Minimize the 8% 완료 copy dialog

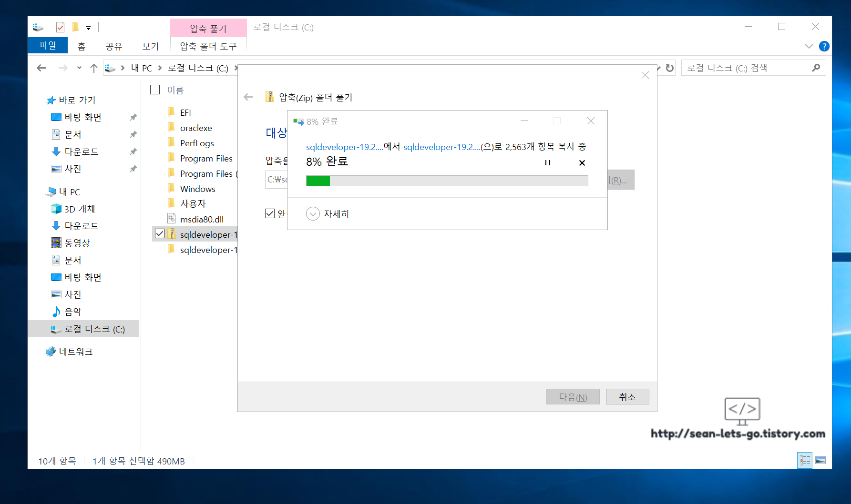(x=524, y=121)
